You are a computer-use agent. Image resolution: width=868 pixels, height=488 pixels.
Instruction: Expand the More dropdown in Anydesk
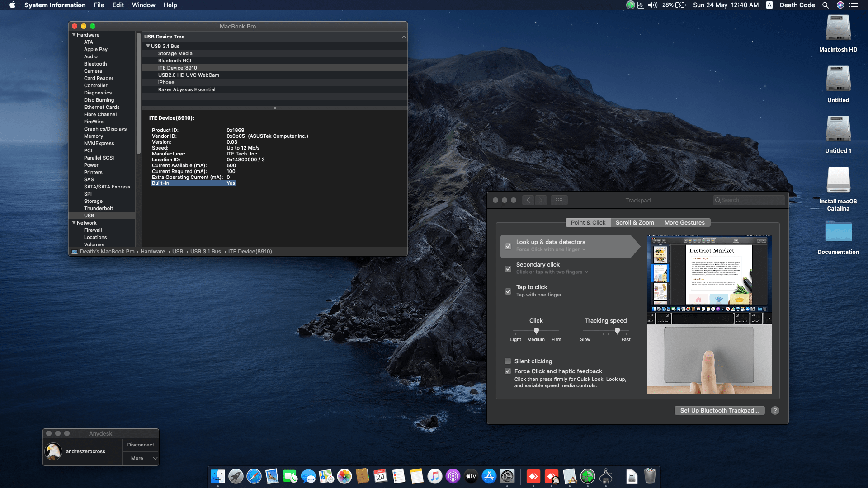141,458
